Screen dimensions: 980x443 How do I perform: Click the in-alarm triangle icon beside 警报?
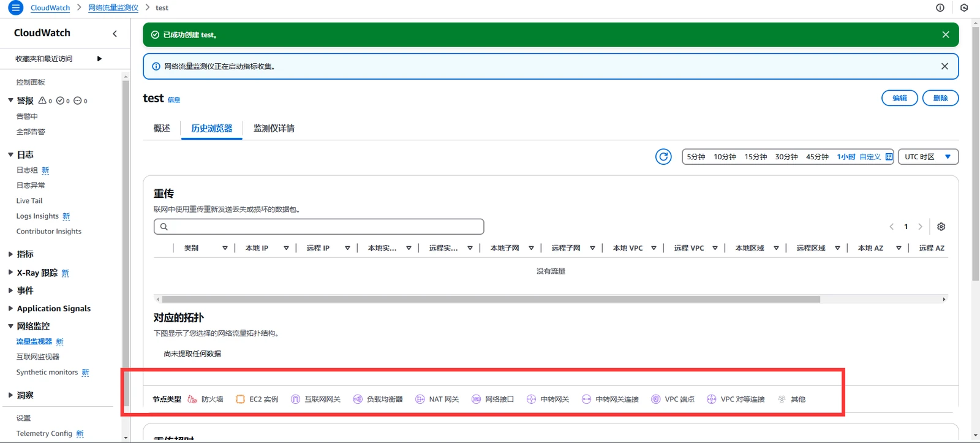point(42,100)
